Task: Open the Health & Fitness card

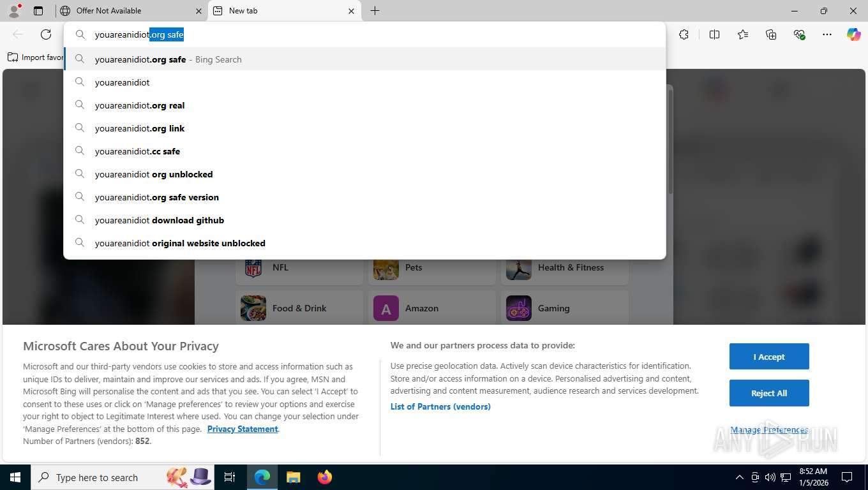Action: click(565, 271)
